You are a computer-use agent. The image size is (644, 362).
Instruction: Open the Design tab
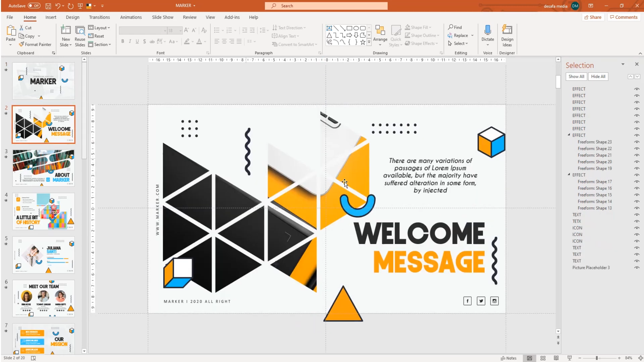72,17
